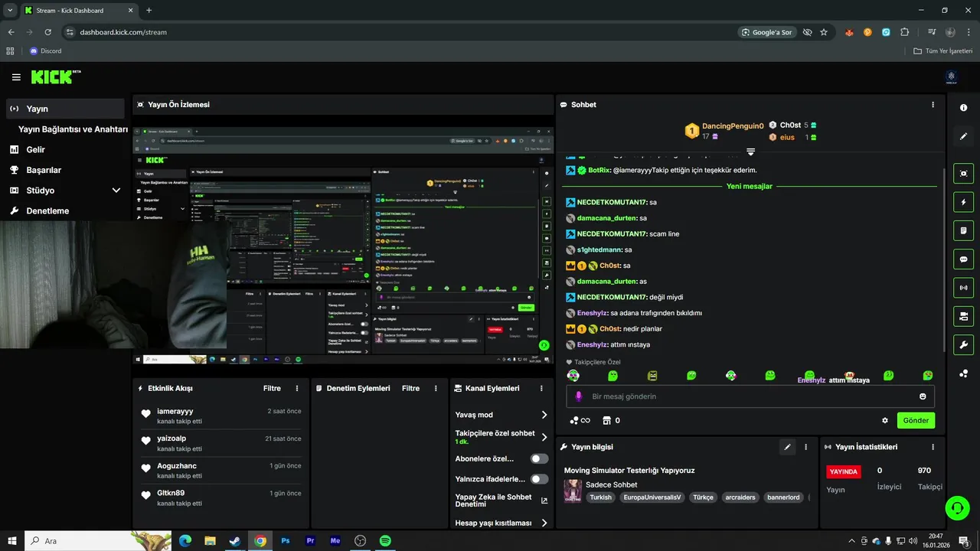Screen dimensions: 980x551
Task: Open Yayın Bağlantısı ve Anahtarı menu item
Action: [73, 129]
